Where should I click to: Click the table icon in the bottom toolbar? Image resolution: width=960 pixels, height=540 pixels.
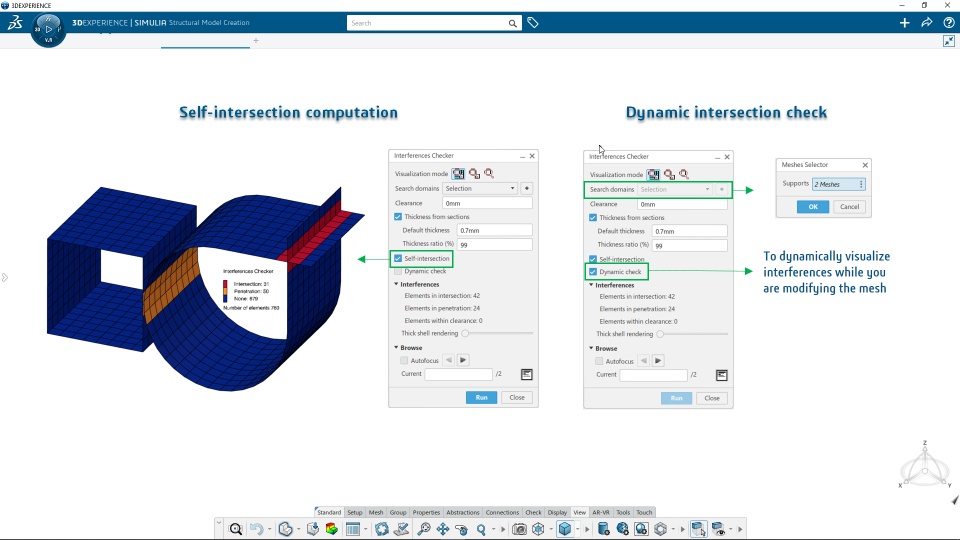click(x=353, y=528)
